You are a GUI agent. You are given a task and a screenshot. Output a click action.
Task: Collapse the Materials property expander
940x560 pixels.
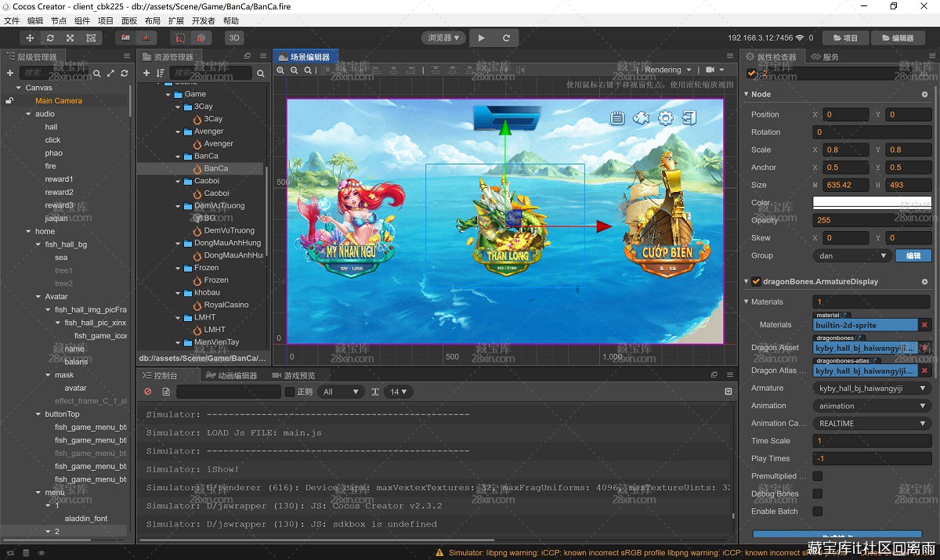pyautogui.click(x=747, y=302)
